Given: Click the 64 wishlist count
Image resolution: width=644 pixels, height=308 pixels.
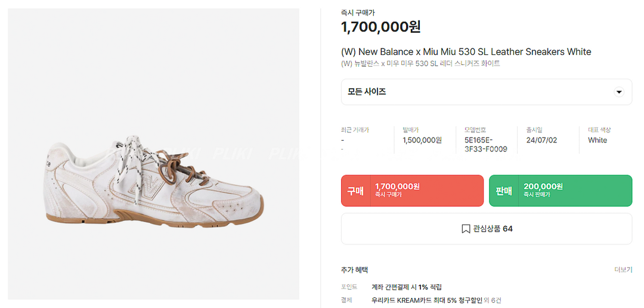Looking at the screenshot, I should click(507, 229).
